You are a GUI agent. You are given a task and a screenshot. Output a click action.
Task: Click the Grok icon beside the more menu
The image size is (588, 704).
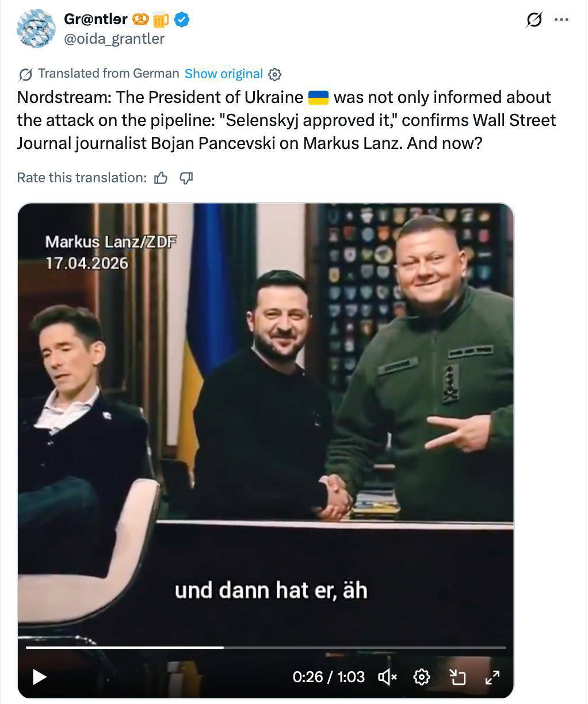pos(534,20)
